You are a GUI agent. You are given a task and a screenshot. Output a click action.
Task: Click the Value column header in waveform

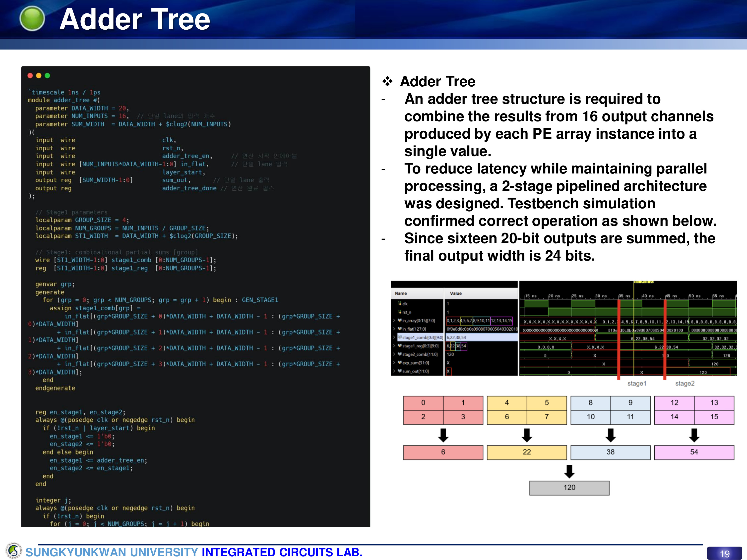pyautogui.click(x=481, y=293)
